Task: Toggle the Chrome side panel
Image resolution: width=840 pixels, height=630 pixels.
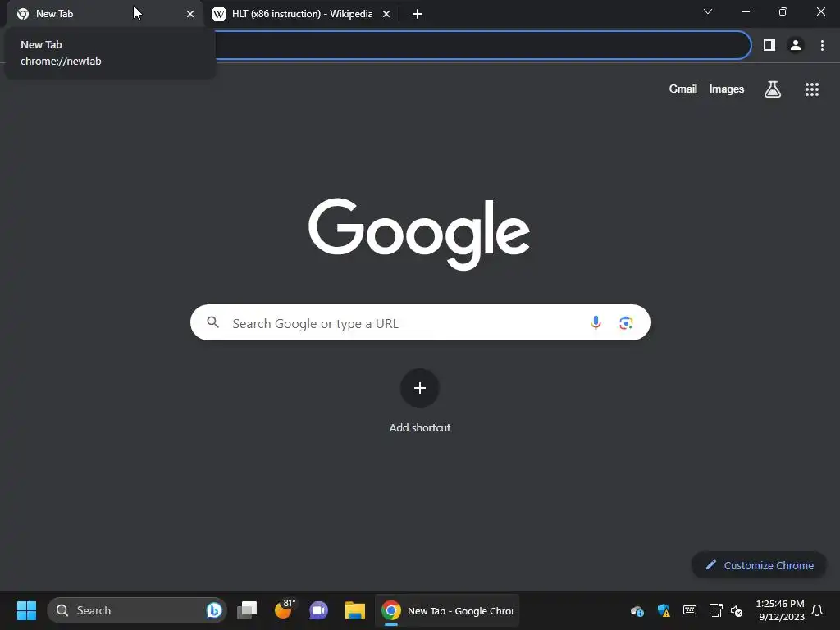Action: tap(769, 45)
